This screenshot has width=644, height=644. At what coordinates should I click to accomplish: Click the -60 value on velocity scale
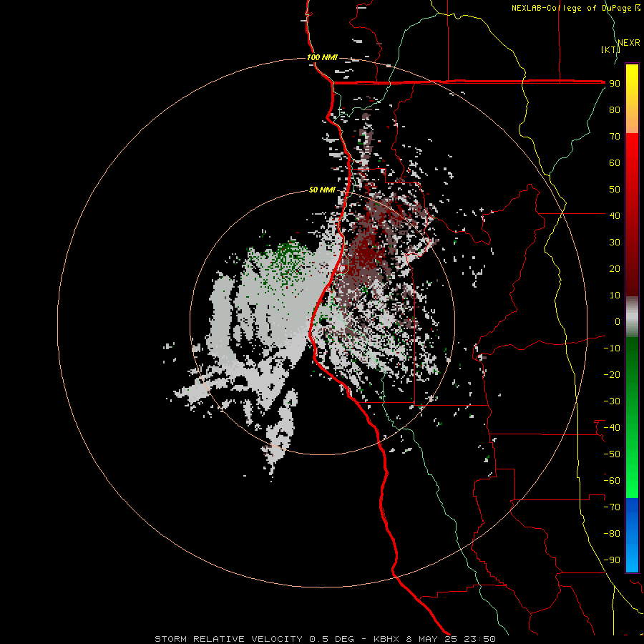[612, 481]
